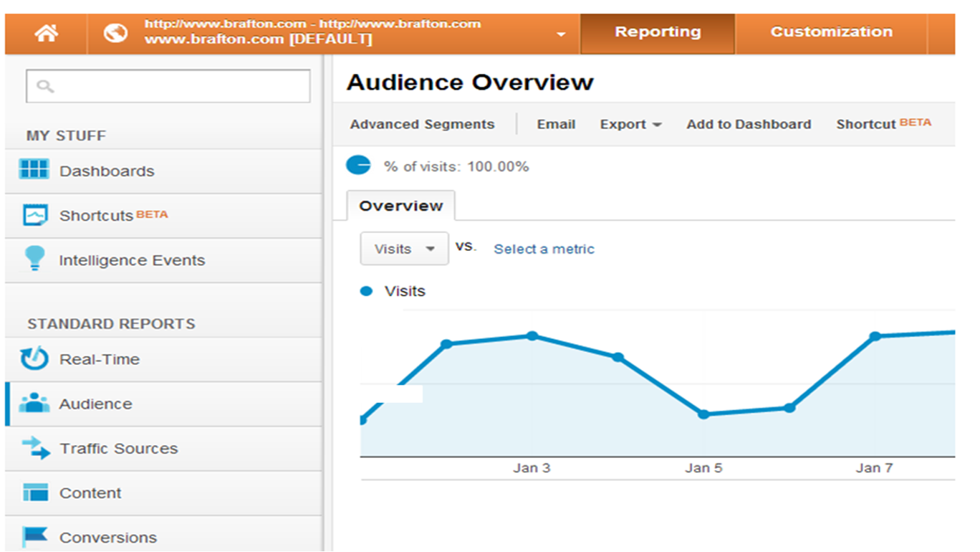Click the Home icon in orange bar
This screenshot has width=980, height=552.
click(46, 33)
